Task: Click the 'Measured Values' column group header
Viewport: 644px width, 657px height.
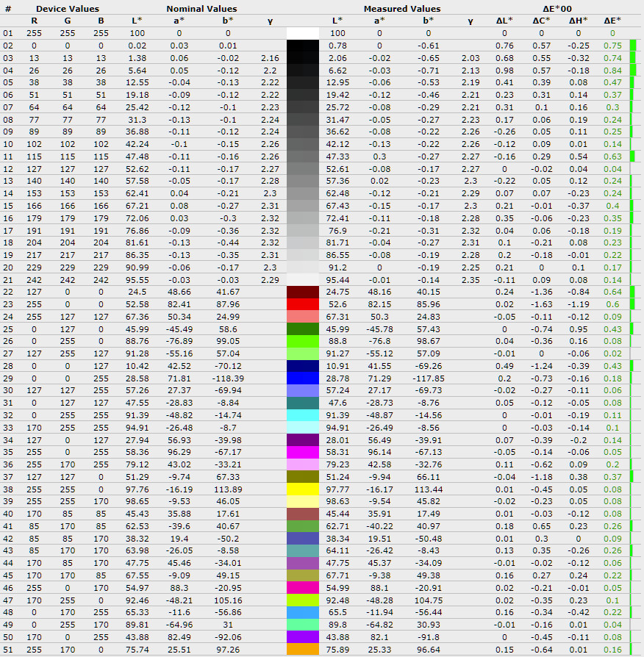Action: point(402,9)
